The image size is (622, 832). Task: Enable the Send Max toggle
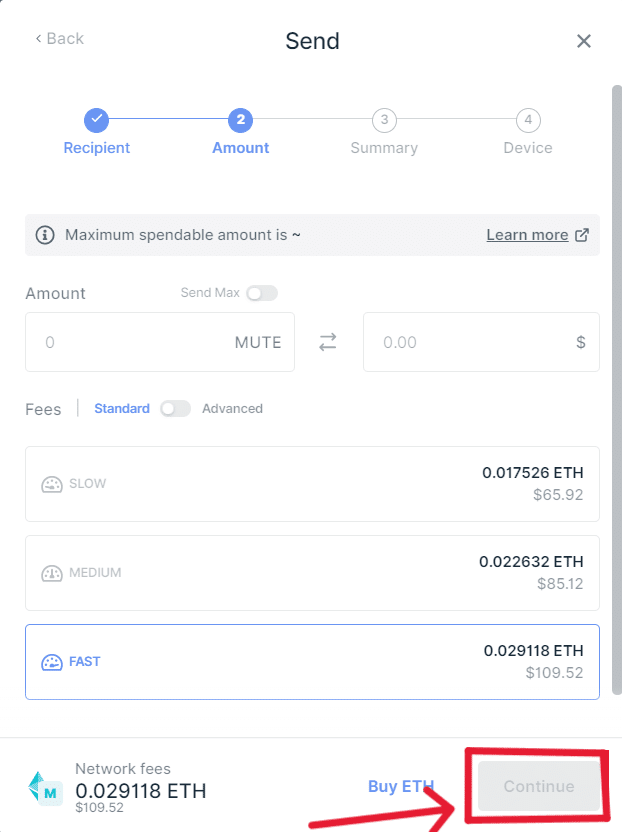(260, 293)
